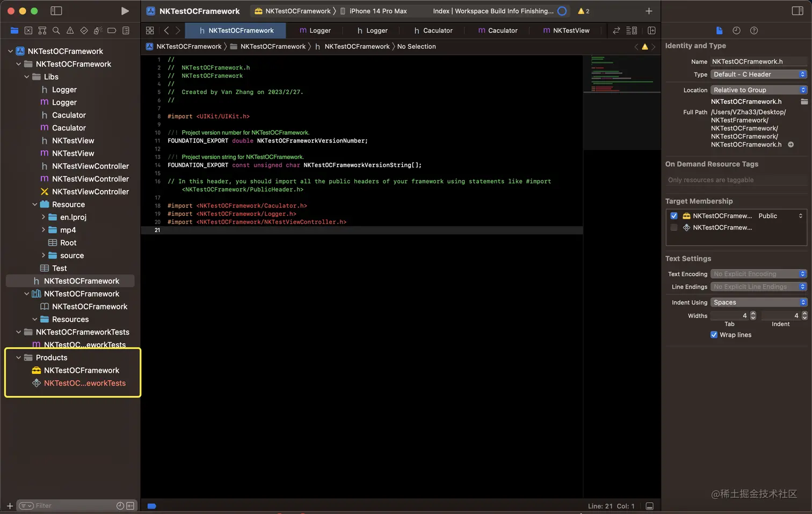Click the swap editor arrows icon
Image resolution: width=812 pixels, height=514 pixels.
click(617, 31)
